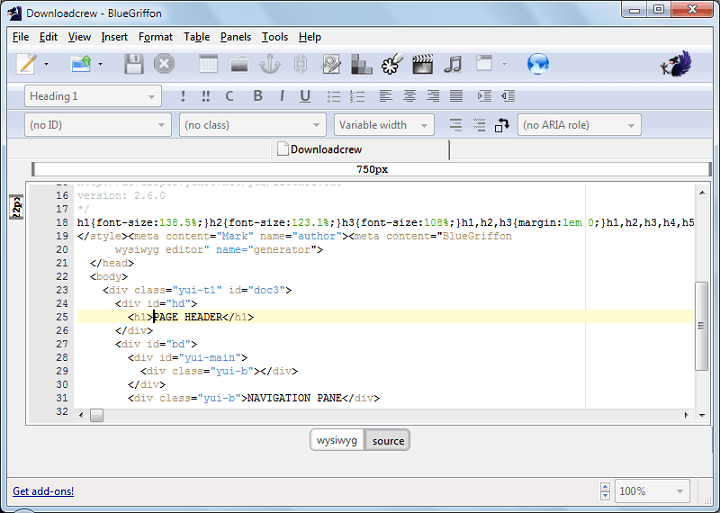Open the CSS stylesheets block icon

point(361,64)
